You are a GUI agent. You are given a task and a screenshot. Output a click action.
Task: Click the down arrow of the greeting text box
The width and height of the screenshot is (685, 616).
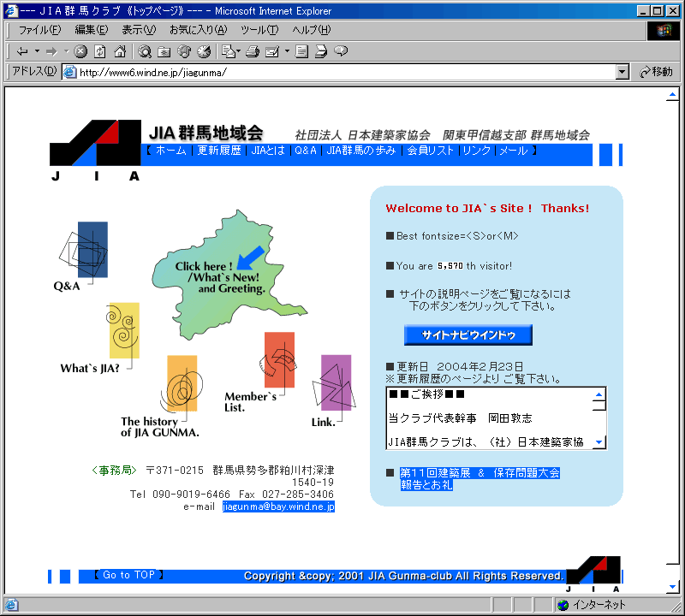click(x=599, y=441)
